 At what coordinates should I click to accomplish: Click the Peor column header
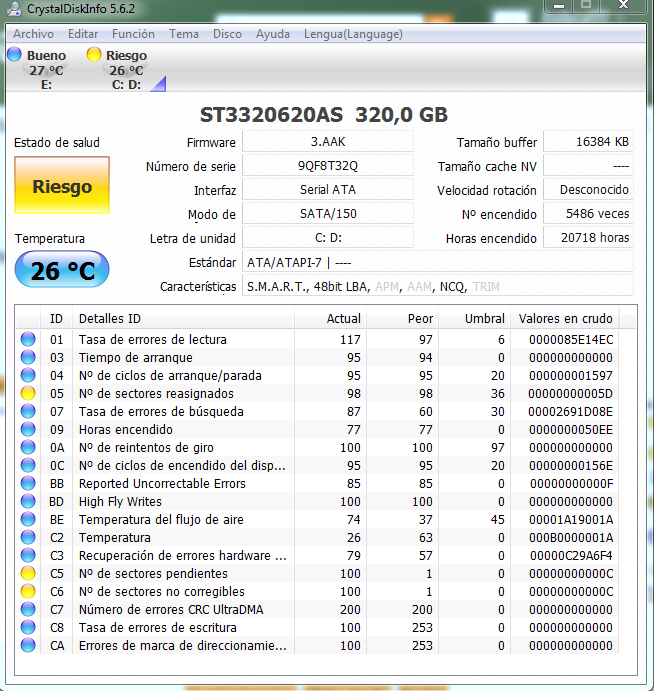pyautogui.click(x=402, y=318)
